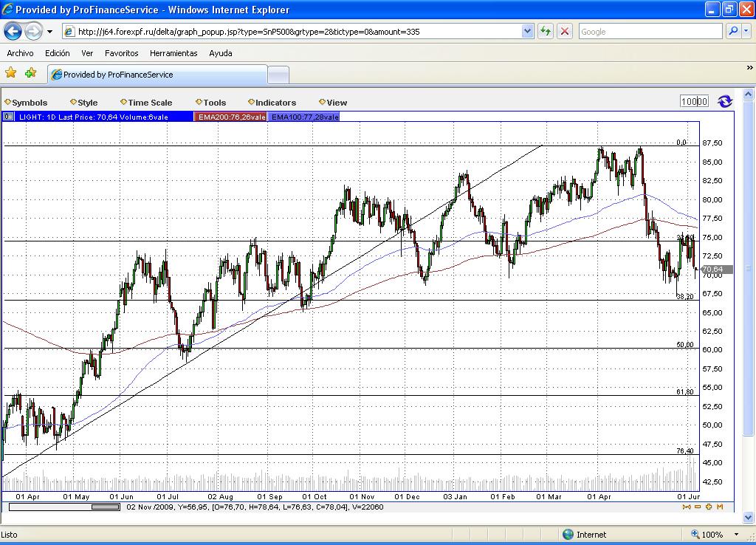Go back with the browser Back arrow

[13, 32]
